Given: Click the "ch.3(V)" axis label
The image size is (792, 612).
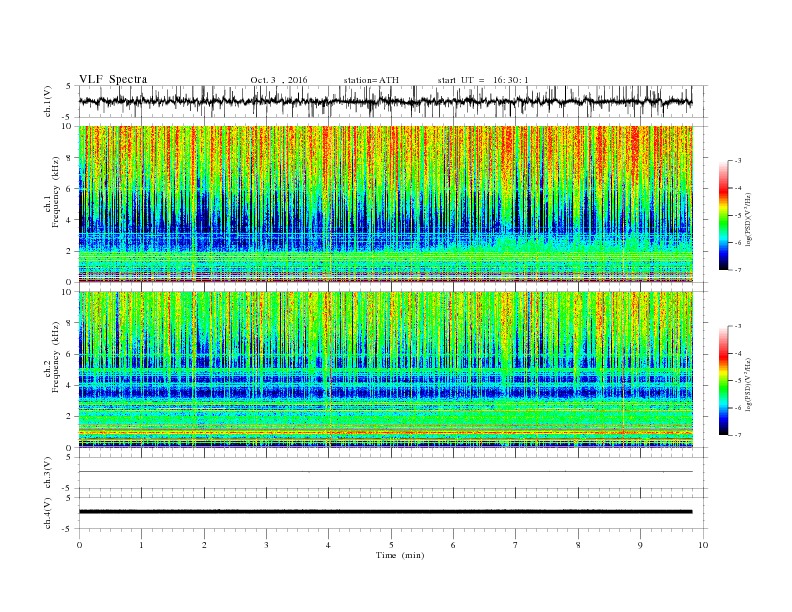Looking at the screenshot, I should coord(48,472).
